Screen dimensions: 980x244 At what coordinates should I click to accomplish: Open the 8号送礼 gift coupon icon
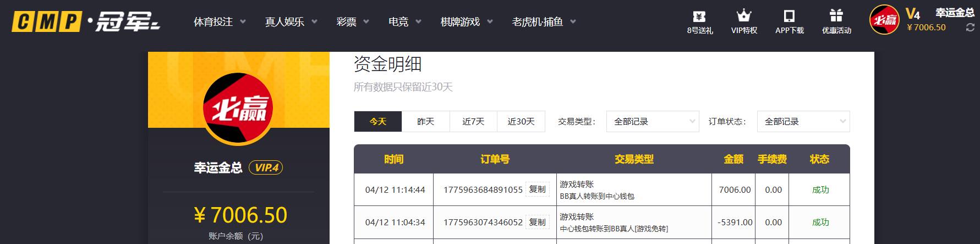pos(699,17)
